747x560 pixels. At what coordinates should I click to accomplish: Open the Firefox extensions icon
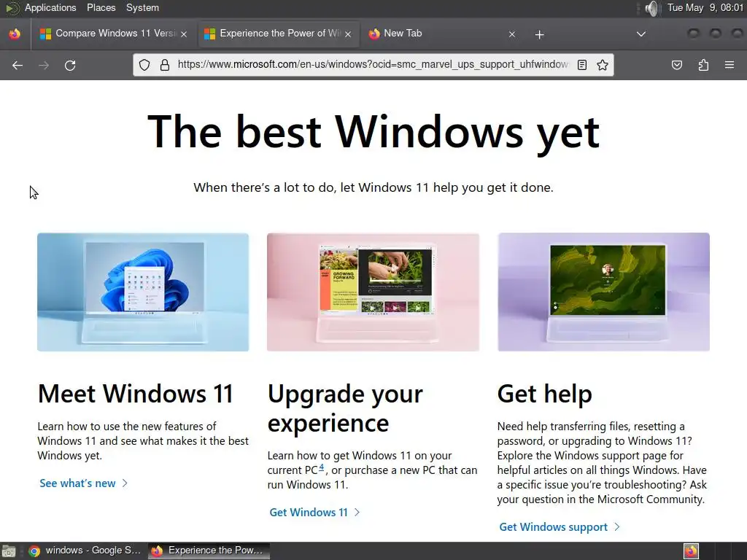pyautogui.click(x=703, y=65)
